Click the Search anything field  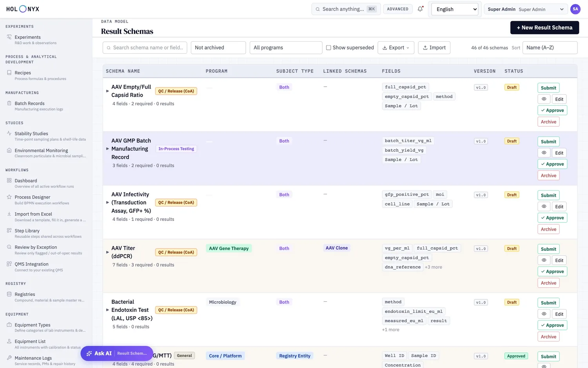346,9
